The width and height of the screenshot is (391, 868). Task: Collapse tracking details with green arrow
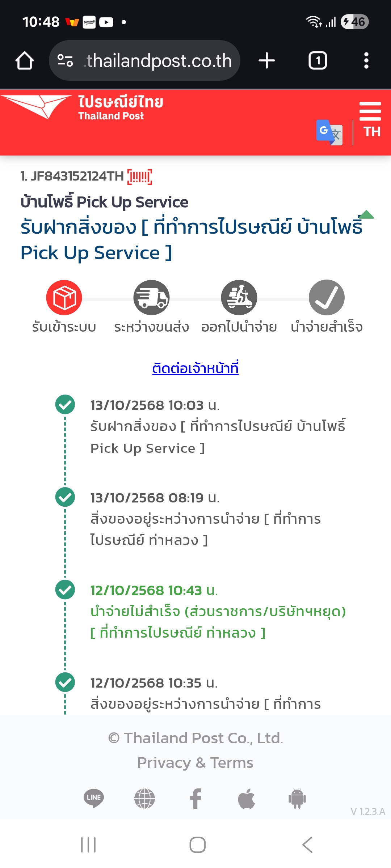366,215
